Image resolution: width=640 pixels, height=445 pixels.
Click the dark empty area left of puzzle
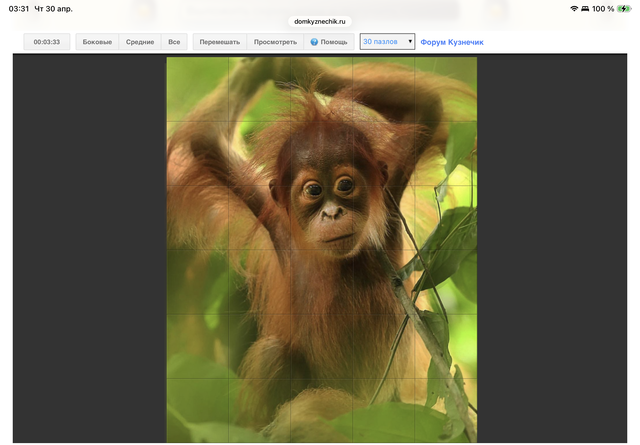point(88,250)
